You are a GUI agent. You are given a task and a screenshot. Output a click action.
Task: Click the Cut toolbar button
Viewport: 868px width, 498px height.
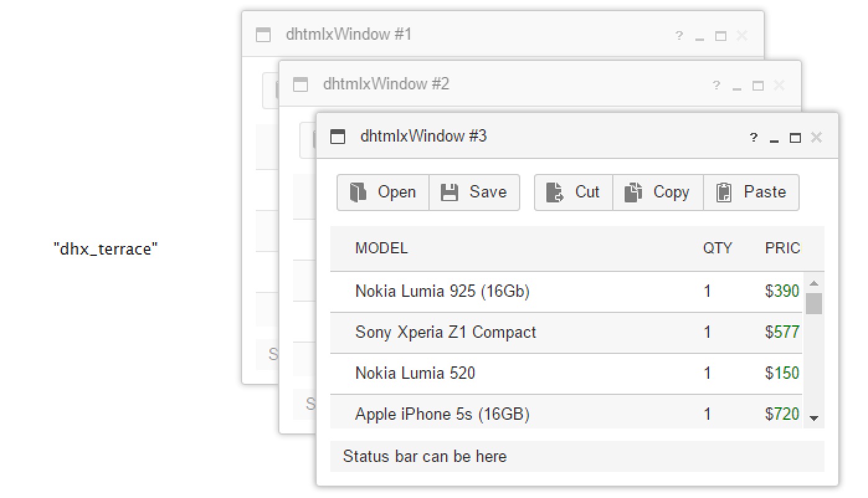tap(574, 192)
